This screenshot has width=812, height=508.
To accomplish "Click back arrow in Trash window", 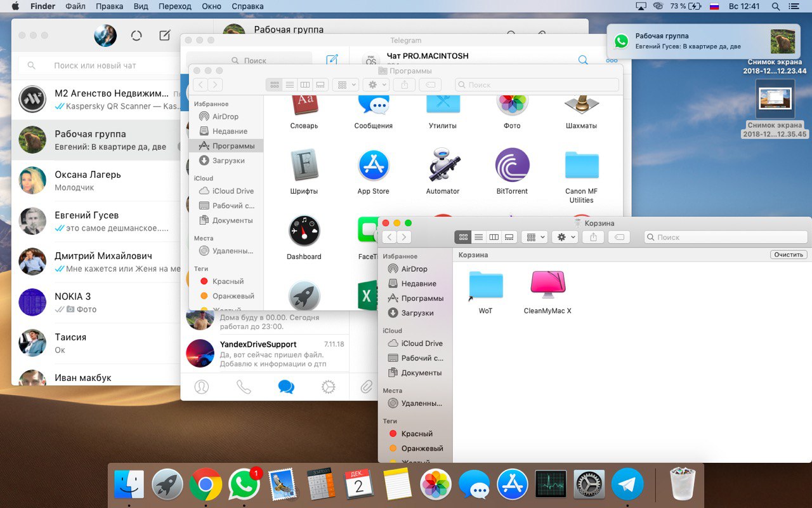I will 390,237.
